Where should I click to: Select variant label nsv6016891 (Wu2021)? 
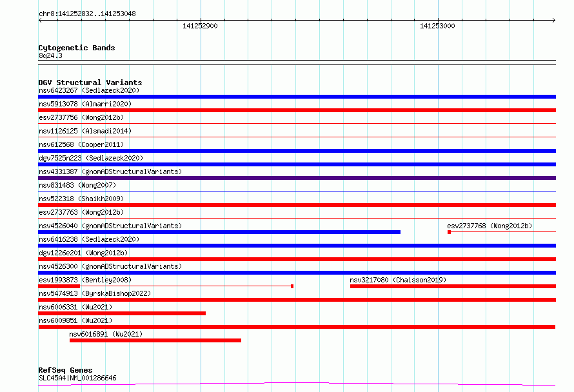(106, 334)
